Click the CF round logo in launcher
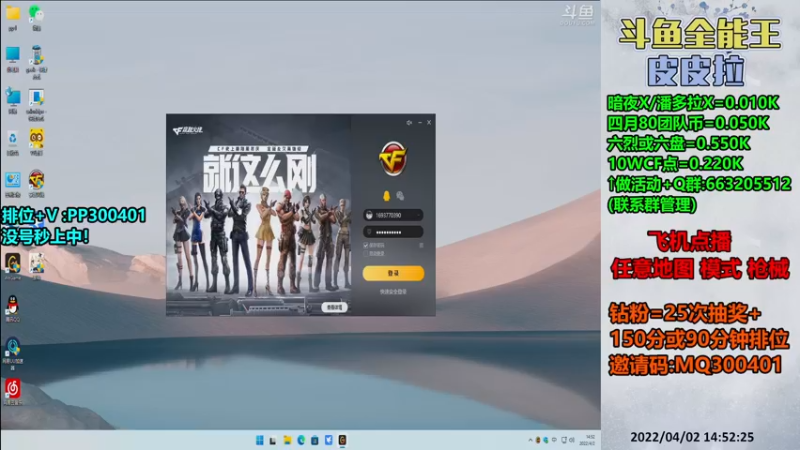800x450 pixels. tap(393, 159)
